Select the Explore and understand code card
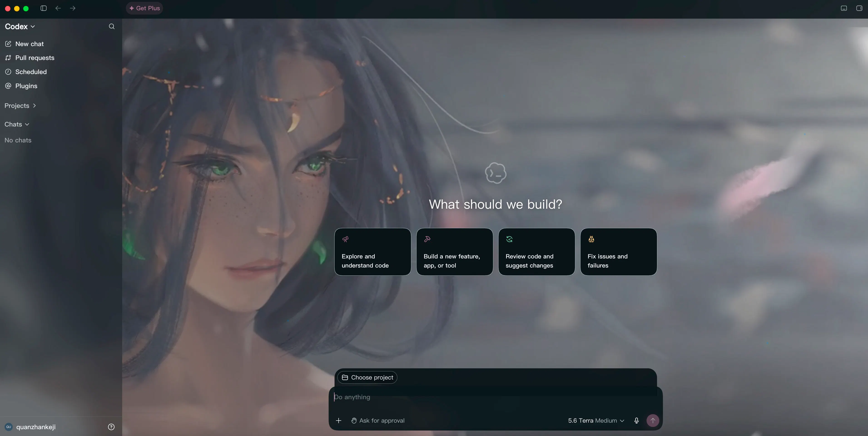The image size is (868, 436). pos(373,252)
